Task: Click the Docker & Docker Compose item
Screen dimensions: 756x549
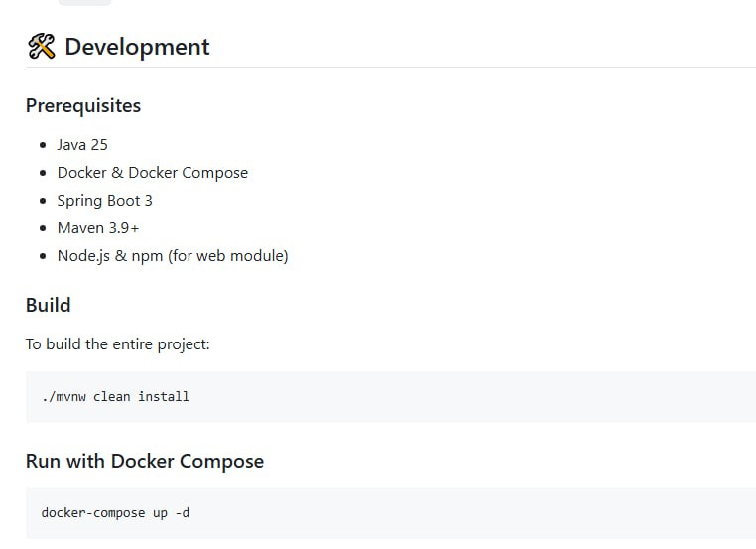Action: tap(152, 173)
